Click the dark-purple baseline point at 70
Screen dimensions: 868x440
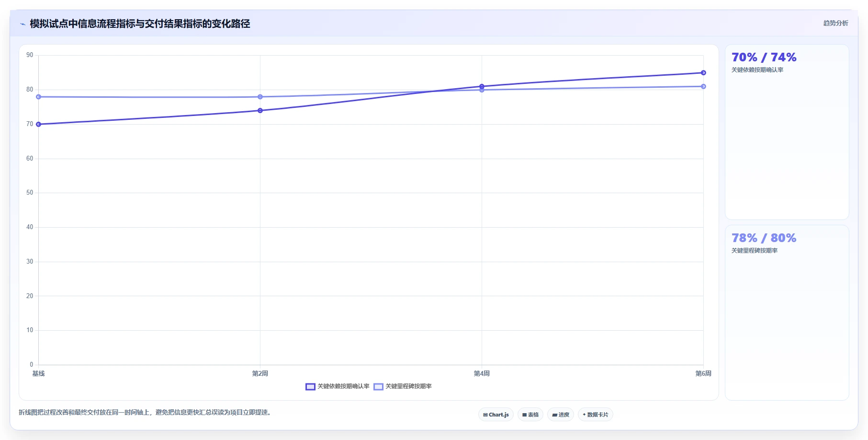click(39, 124)
